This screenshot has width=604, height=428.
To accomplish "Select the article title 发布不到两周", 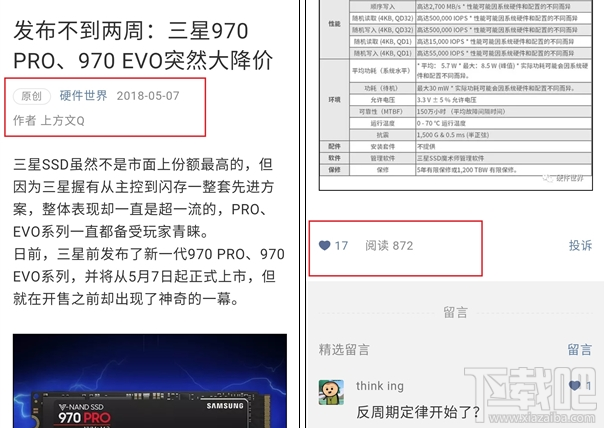I will click(x=143, y=46).
